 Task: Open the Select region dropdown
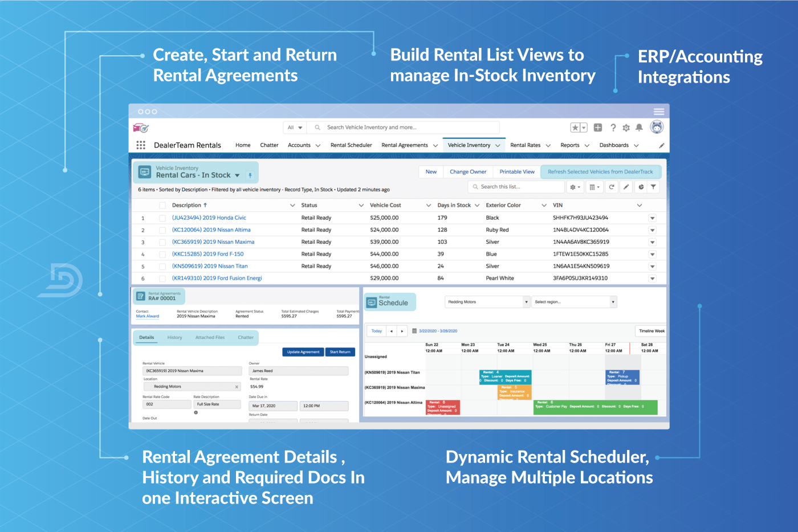[x=613, y=302]
